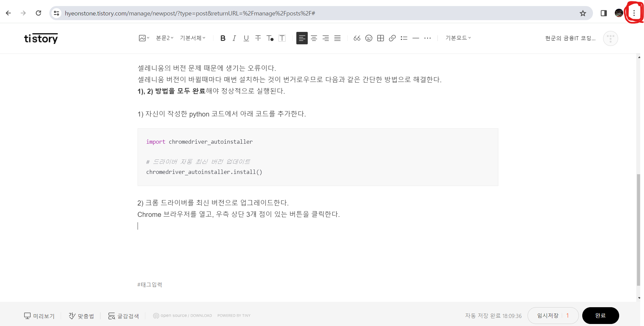Image resolution: width=644 pixels, height=326 pixels.
Task: Open the blog name menu 현군의 금융IT 코딩
Action: [571, 38]
